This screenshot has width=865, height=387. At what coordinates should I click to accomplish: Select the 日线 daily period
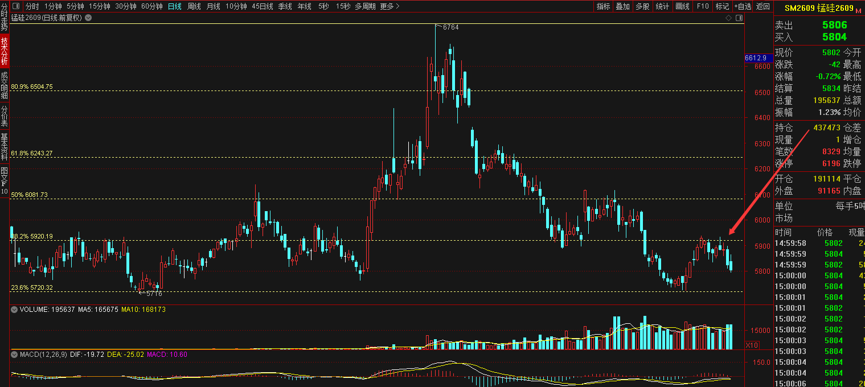tap(174, 7)
